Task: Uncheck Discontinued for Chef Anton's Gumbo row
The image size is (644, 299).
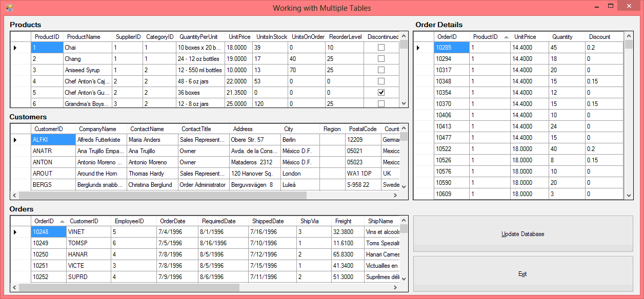Action: (x=381, y=92)
